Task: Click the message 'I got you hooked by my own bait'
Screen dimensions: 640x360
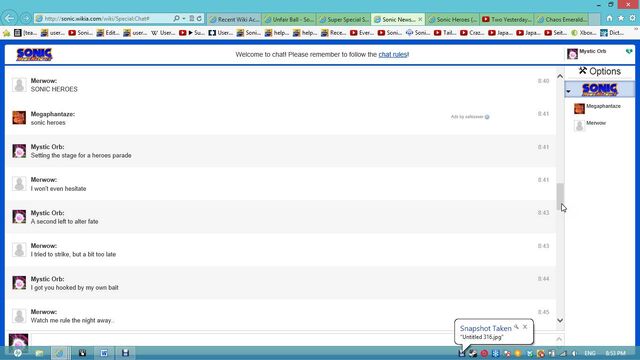Action: click(74, 288)
